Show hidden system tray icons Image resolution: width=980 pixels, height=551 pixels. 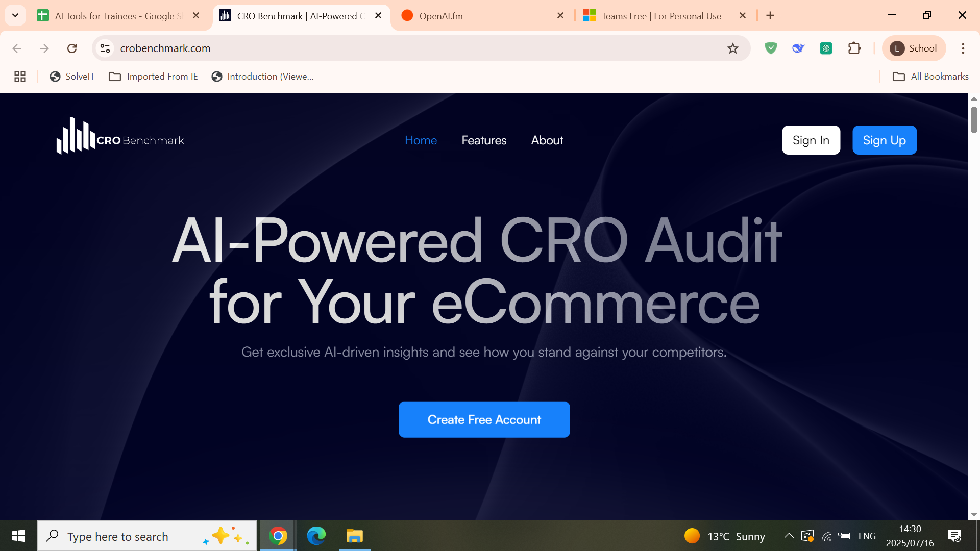(x=789, y=536)
